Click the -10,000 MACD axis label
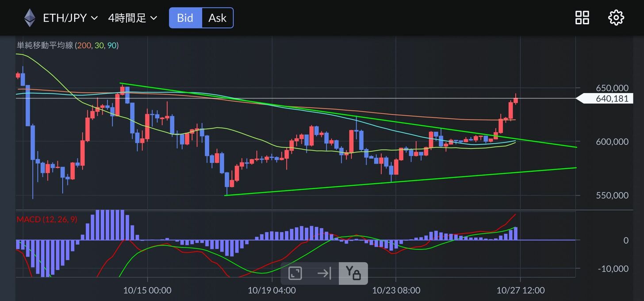Image resolution: width=644 pixels, height=301 pixels. click(x=613, y=269)
